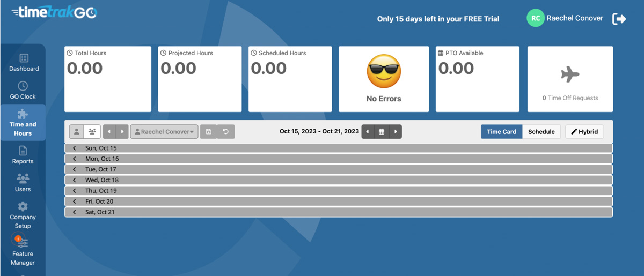Go to next week date arrow

(x=396, y=131)
